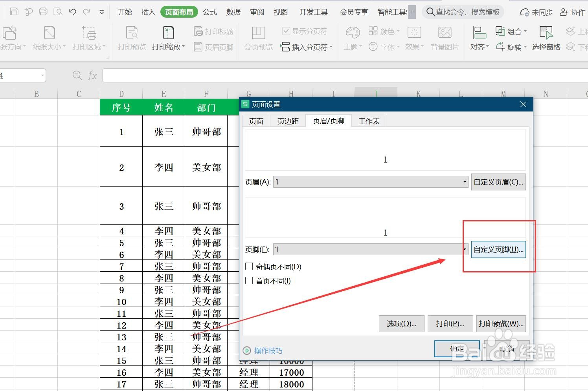Switch to 分页预览 (page break preview)
This screenshot has height=391, width=588.
click(x=258, y=38)
